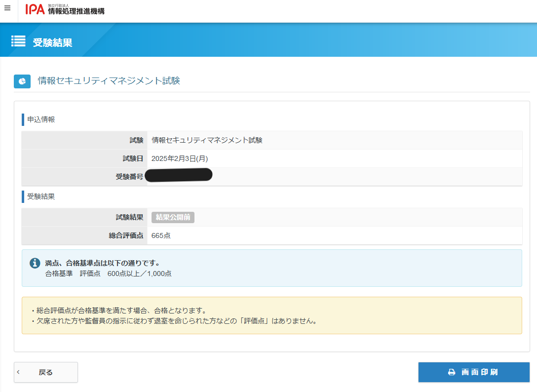The height and width of the screenshot is (392, 537).
Task: Select the 情報セキュリティマネジメント試験 title
Action: (x=108, y=80)
